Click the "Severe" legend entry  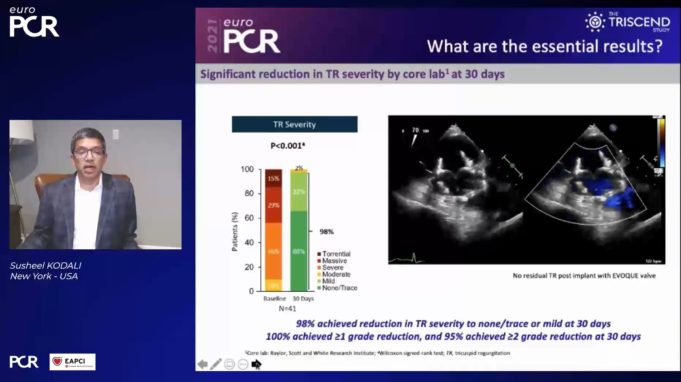click(x=330, y=268)
